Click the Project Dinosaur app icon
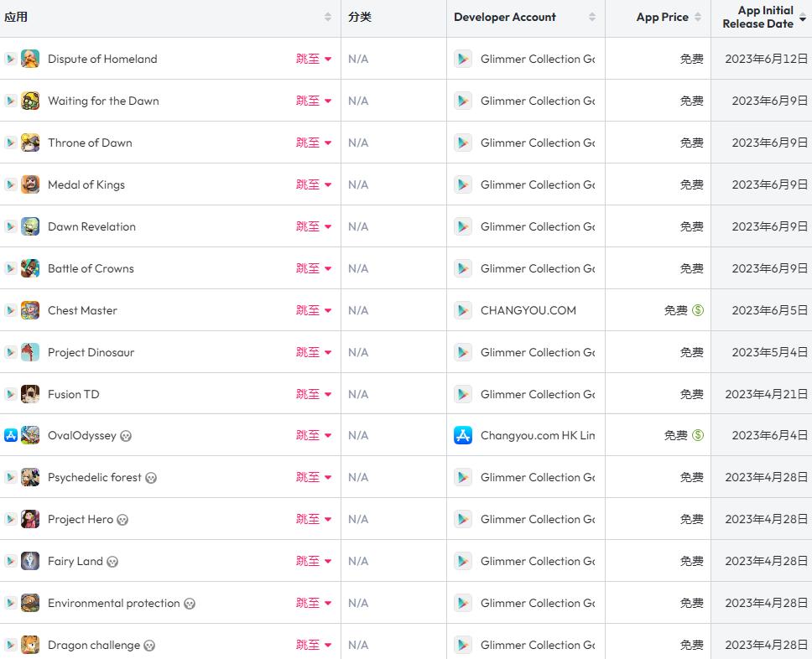The width and height of the screenshot is (812, 659). (30, 352)
